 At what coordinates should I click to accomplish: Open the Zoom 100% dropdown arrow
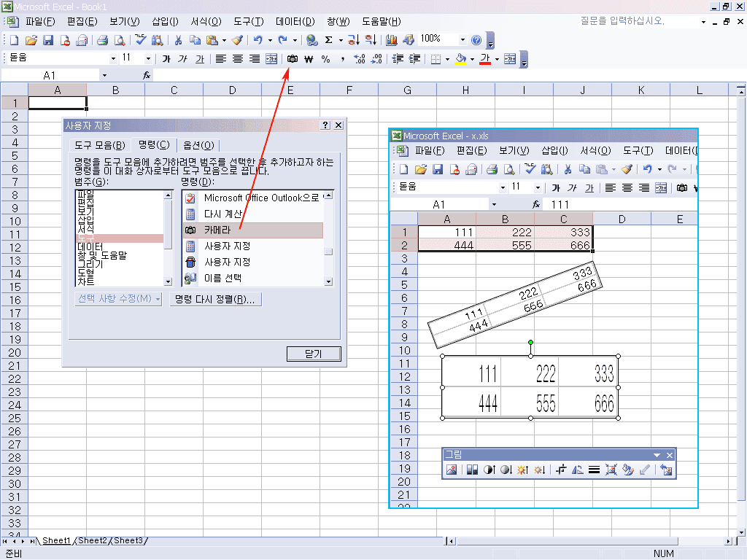462,40
